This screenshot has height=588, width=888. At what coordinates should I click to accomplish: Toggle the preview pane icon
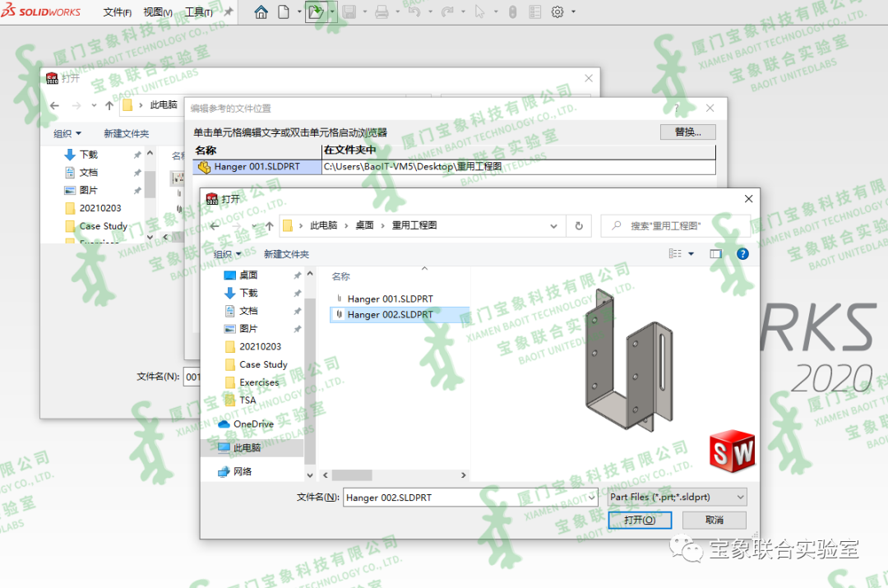(716, 254)
